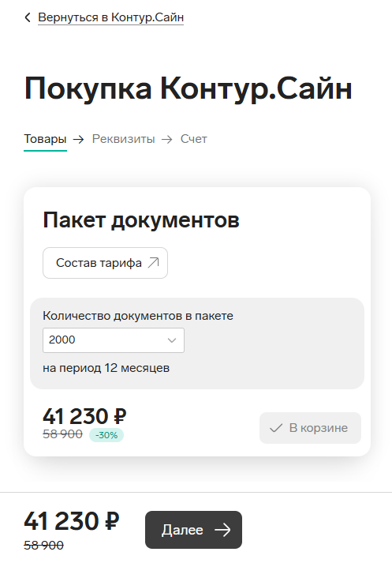Screen dimensions: 392x563
Task: Click the back chevron icon at top
Action: coord(28,17)
